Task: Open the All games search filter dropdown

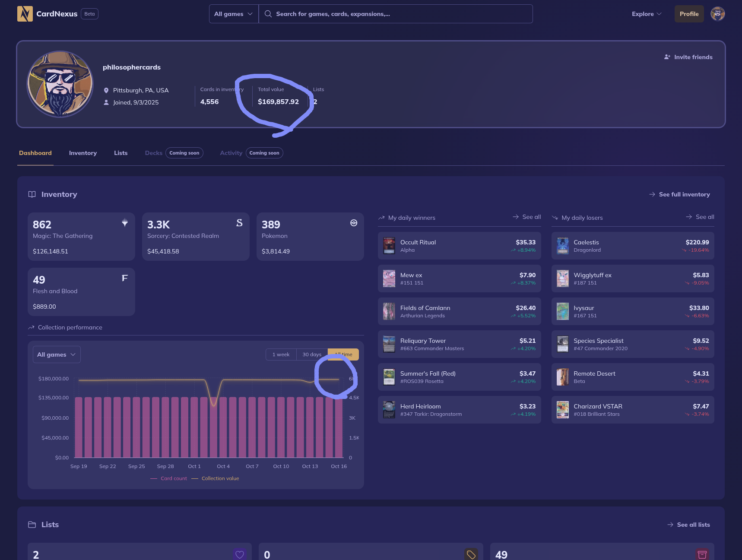Action: tap(234, 14)
